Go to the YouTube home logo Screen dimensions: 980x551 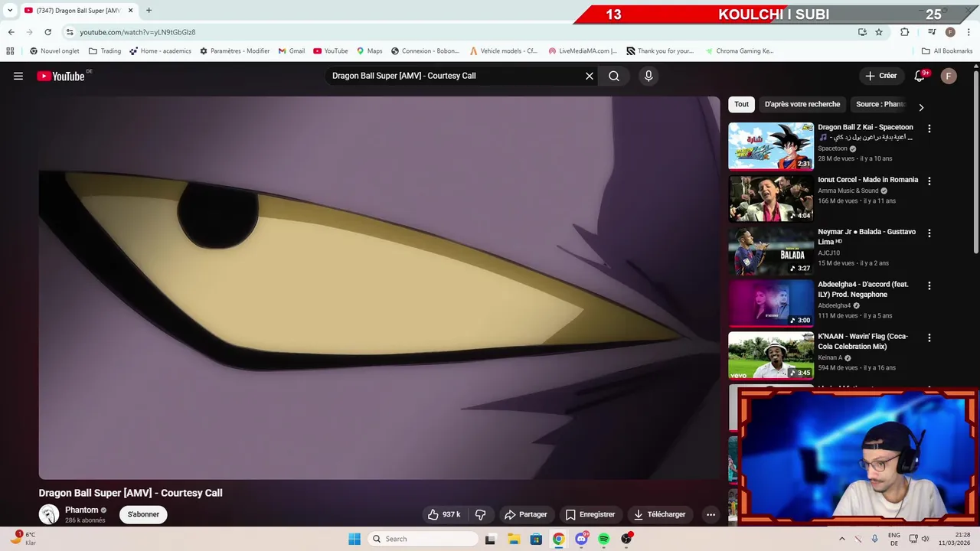pyautogui.click(x=60, y=76)
